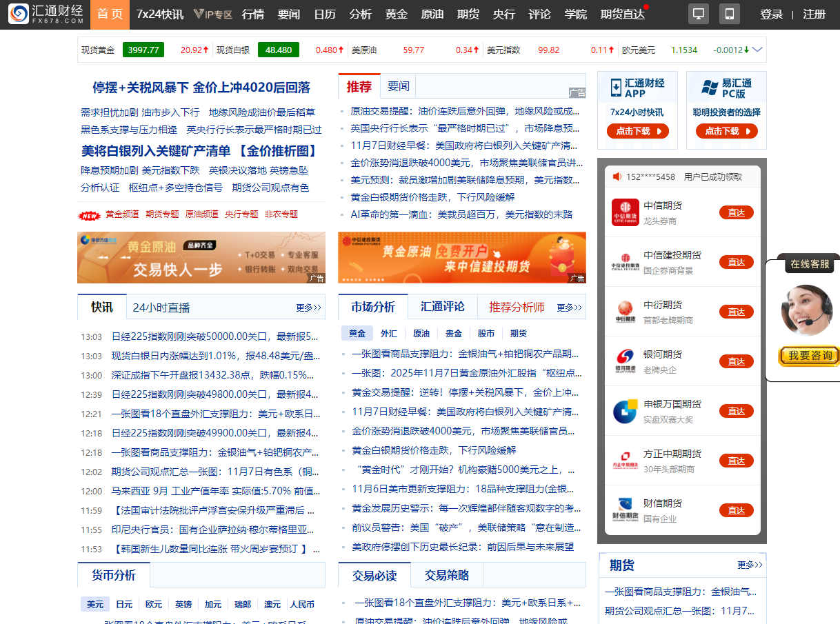
Task: Switch to mobile view with phone icon
Action: point(729,14)
